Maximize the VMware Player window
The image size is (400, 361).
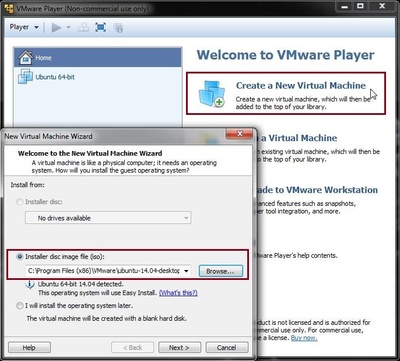point(360,6)
